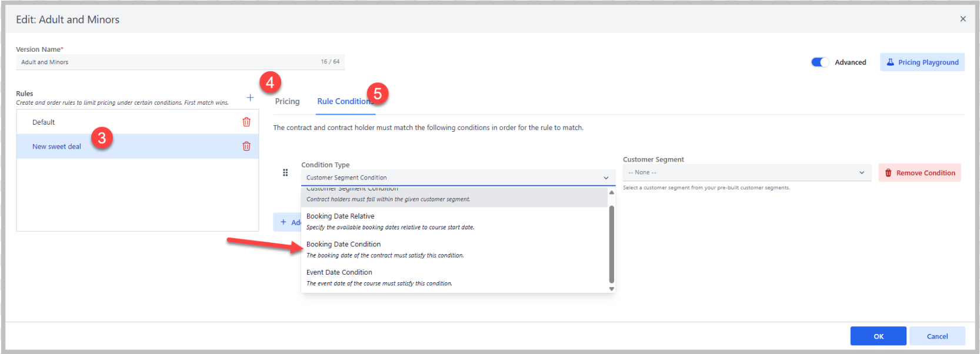Close the Edit dialog with X
This screenshot has height=354, width=980.
pos(963,19)
